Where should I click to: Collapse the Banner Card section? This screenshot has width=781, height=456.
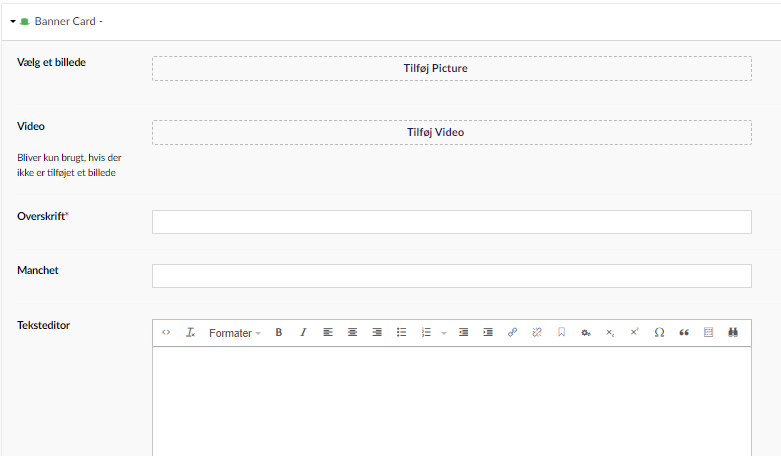coord(13,21)
